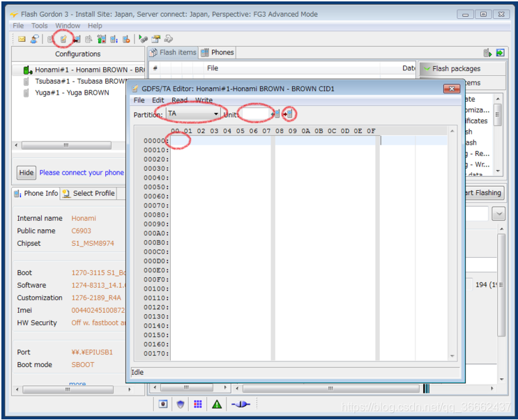518x420 pixels.
Task: Click the Internal name value Honami
Action: pyautogui.click(x=84, y=219)
